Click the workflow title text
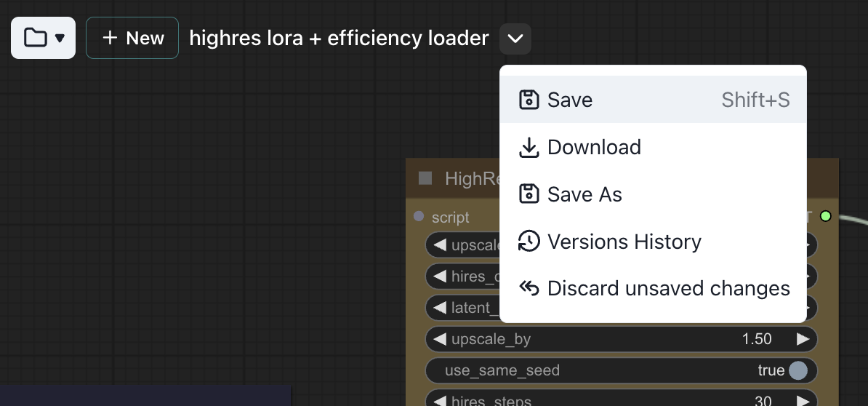 [x=339, y=38]
